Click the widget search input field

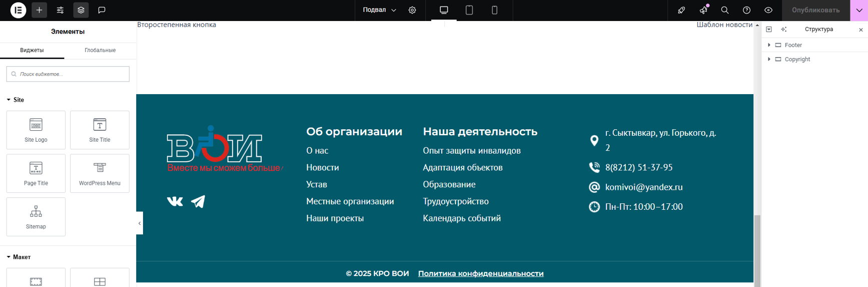click(x=68, y=74)
